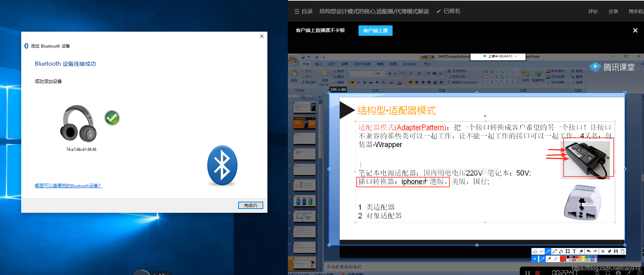Select the second slide thumbnail with orange background
This screenshot has width=644, height=275.
click(304, 123)
